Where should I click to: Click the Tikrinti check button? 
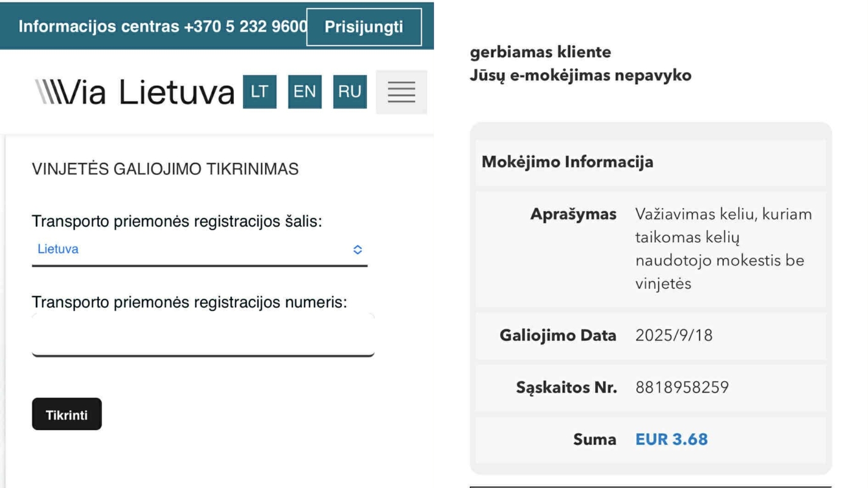click(67, 414)
